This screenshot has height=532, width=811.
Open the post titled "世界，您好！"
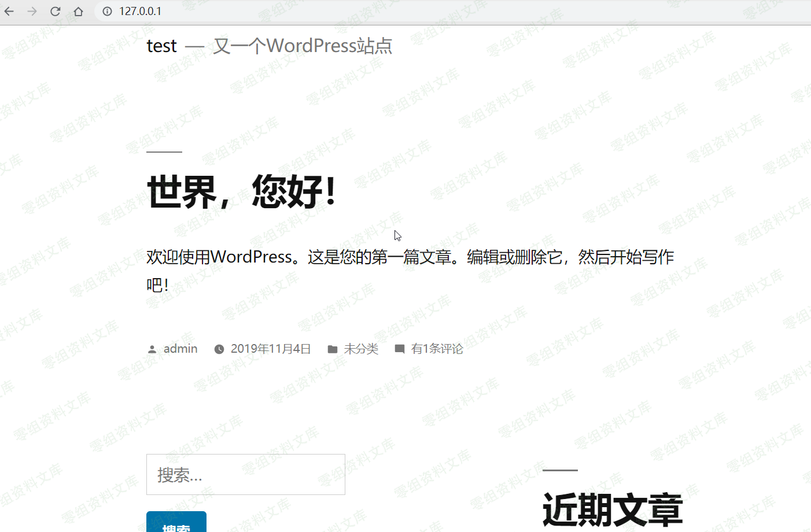click(242, 191)
